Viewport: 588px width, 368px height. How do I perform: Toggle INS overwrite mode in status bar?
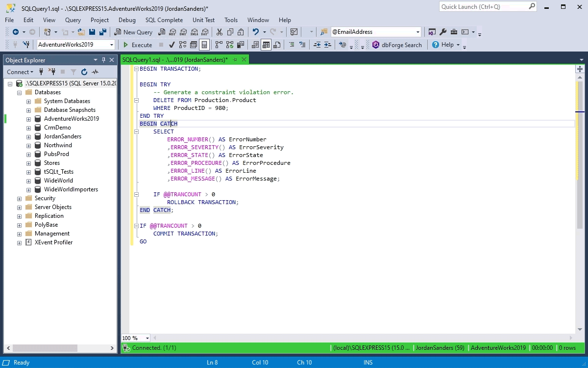pyautogui.click(x=368, y=362)
